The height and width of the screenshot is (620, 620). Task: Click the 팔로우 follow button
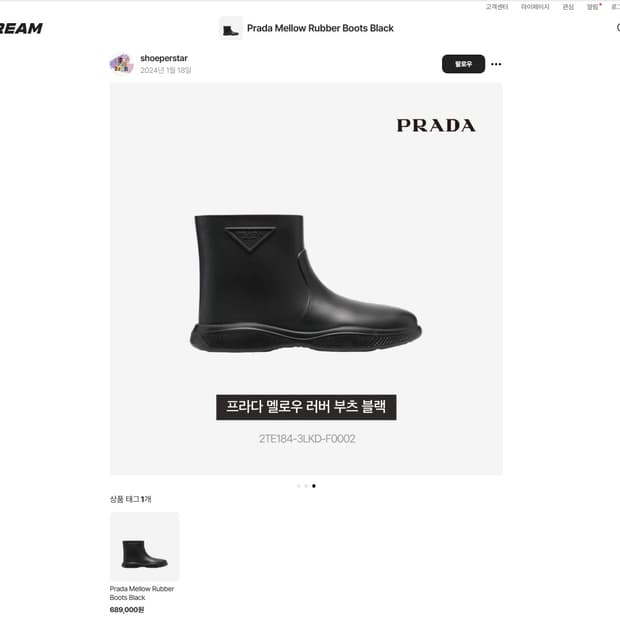[463, 64]
